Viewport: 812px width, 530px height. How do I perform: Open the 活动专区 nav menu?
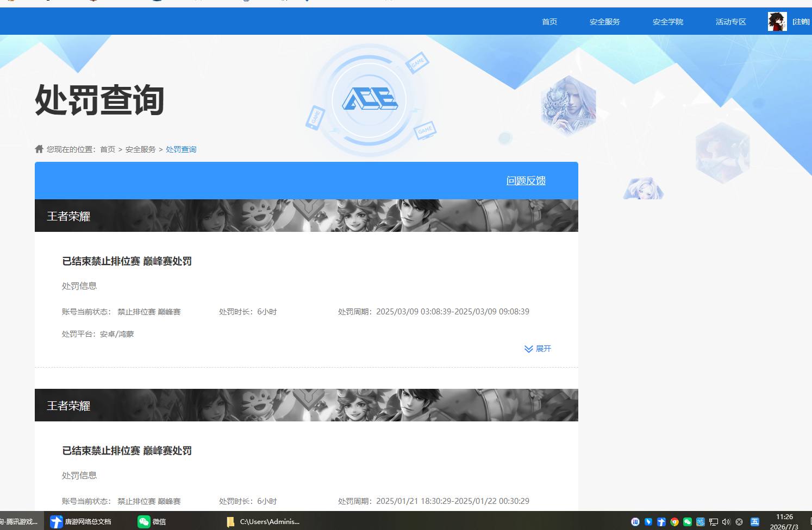(x=731, y=22)
